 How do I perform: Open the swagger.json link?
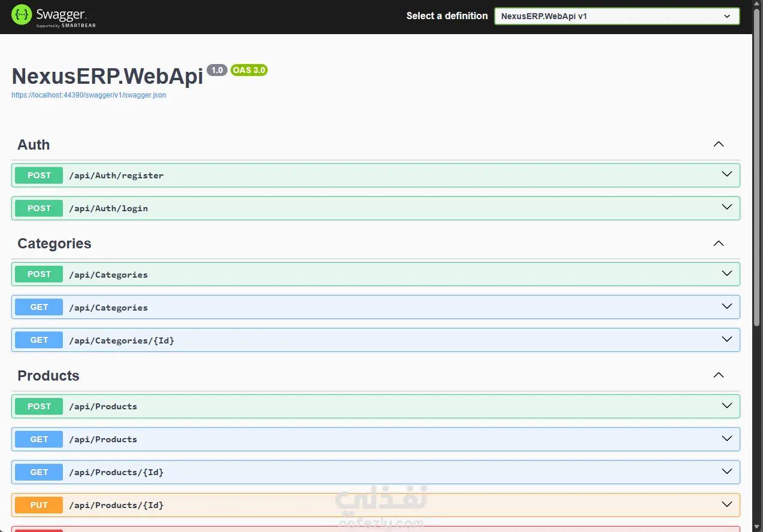tap(89, 95)
